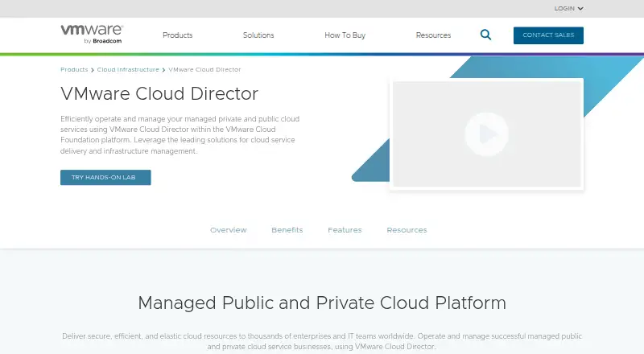Play the product video

point(487,134)
